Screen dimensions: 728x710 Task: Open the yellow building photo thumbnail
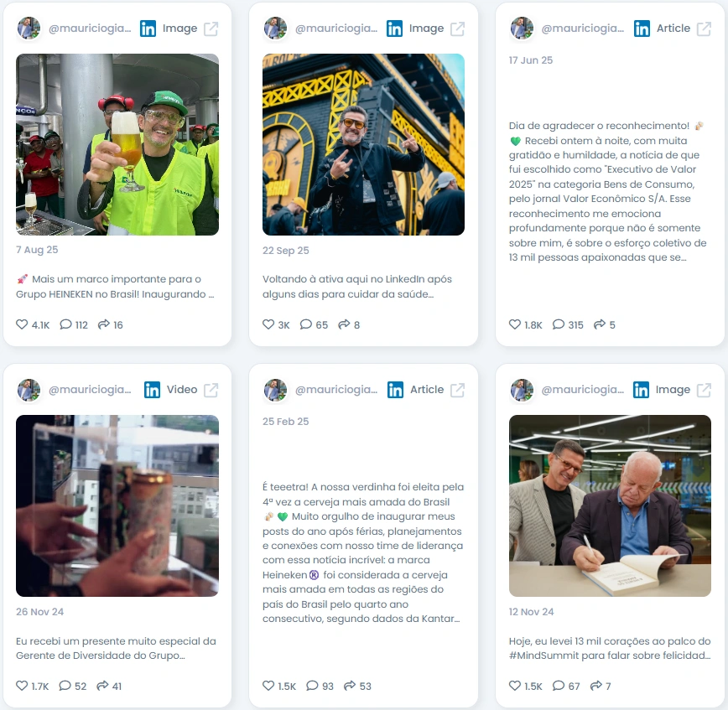click(x=363, y=144)
